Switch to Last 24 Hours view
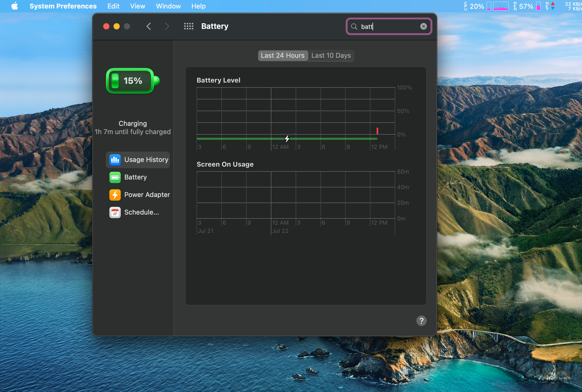 [x=283, y=55]
